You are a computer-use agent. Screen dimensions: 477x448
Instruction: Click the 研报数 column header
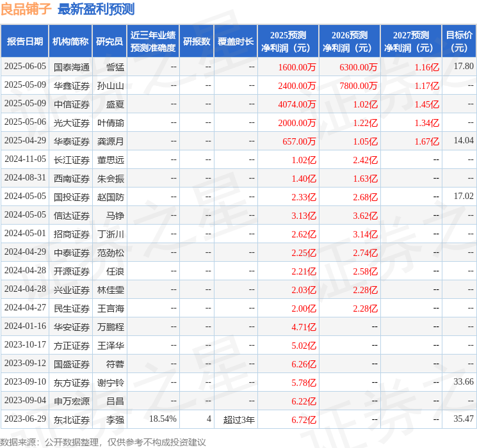click(197, 41)
